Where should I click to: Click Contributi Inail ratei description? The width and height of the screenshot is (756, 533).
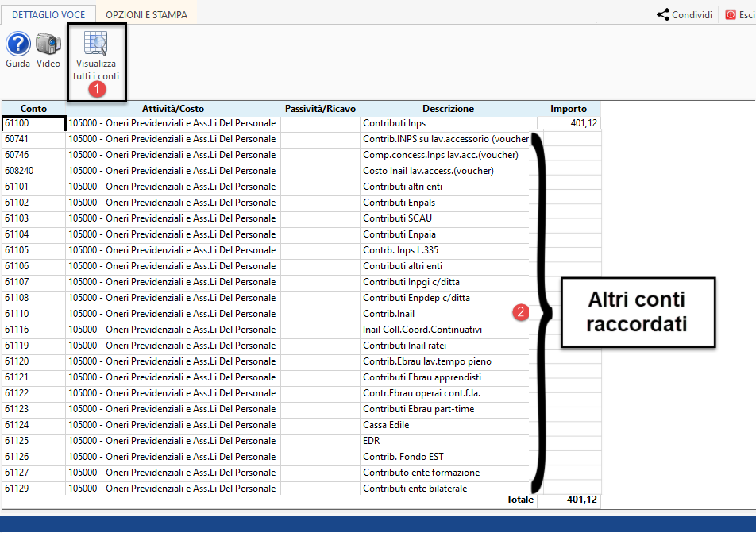coord(445,346)
